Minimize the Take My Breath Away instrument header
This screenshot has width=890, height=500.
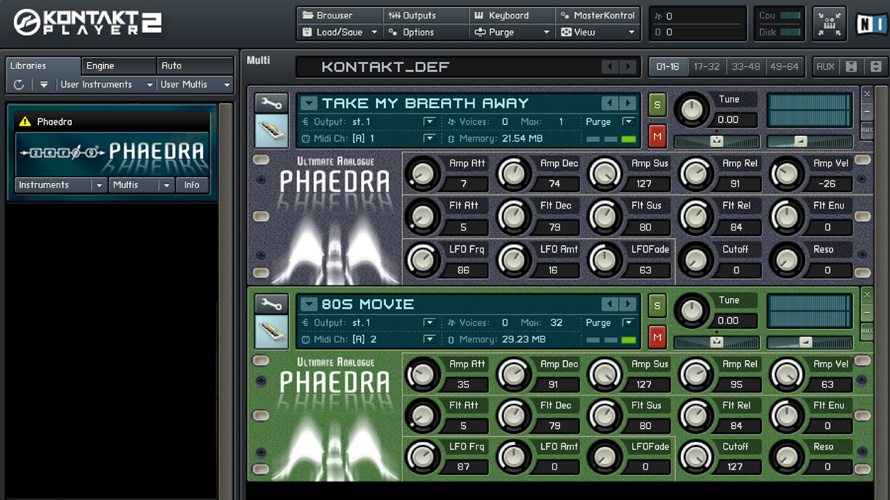pyautogui.click(x=867, y=111)
